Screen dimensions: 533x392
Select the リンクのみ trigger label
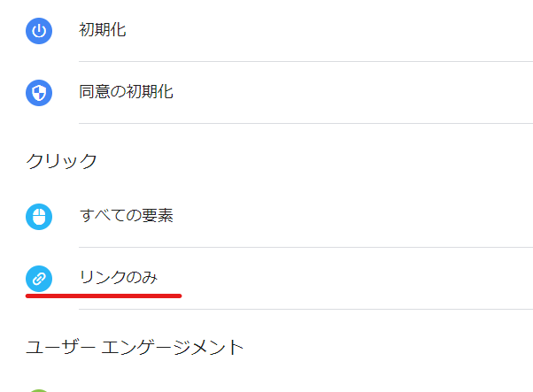(x=119, y=278)
